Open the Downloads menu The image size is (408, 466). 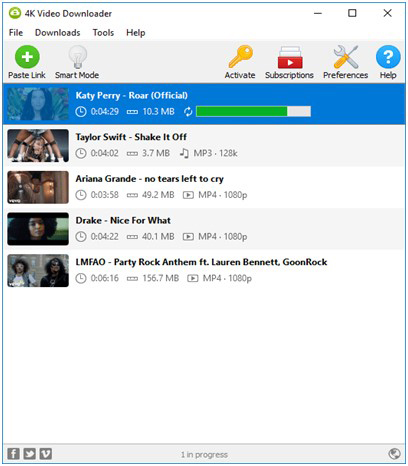tap(58, 33)
